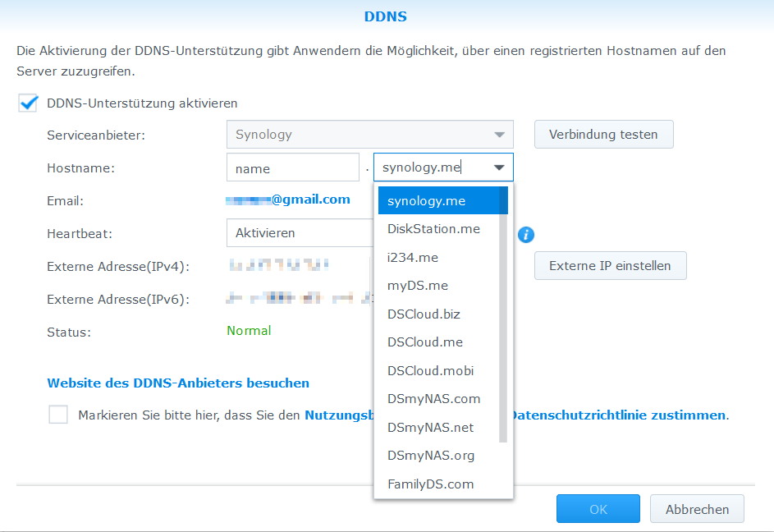Choose DiskStation.me domain option
774x532 pixels.
(x=439, y=229)
